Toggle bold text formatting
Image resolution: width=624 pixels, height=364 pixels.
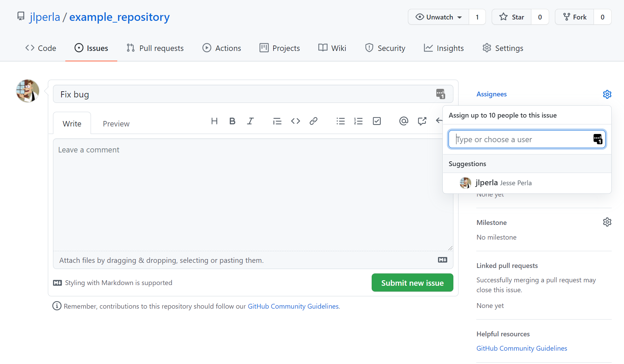[232, 121]
